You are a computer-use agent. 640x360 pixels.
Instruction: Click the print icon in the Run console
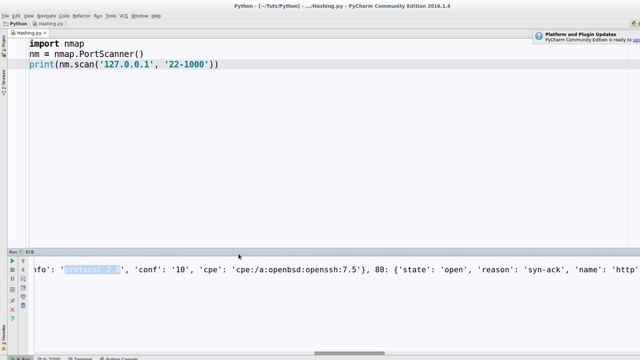23,297
